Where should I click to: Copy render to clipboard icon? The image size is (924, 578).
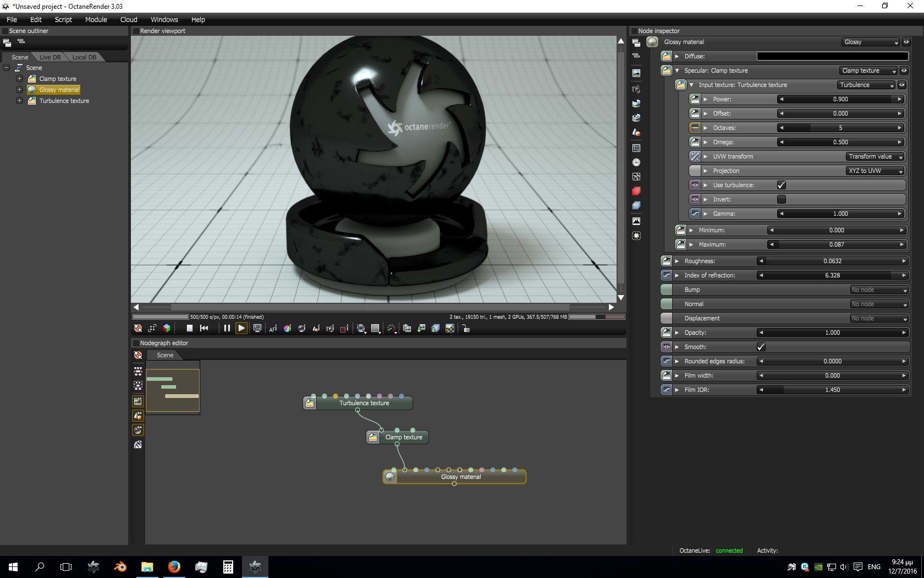pos(407,328)
